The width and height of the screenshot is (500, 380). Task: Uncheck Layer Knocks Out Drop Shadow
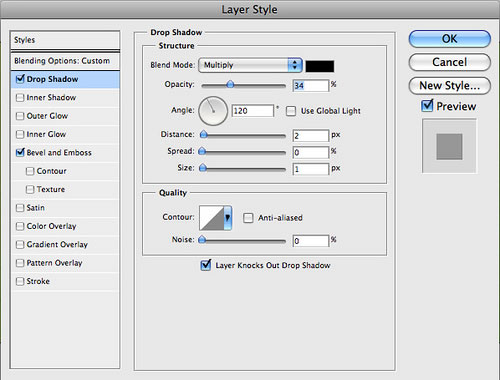click(x=206, y=265)
